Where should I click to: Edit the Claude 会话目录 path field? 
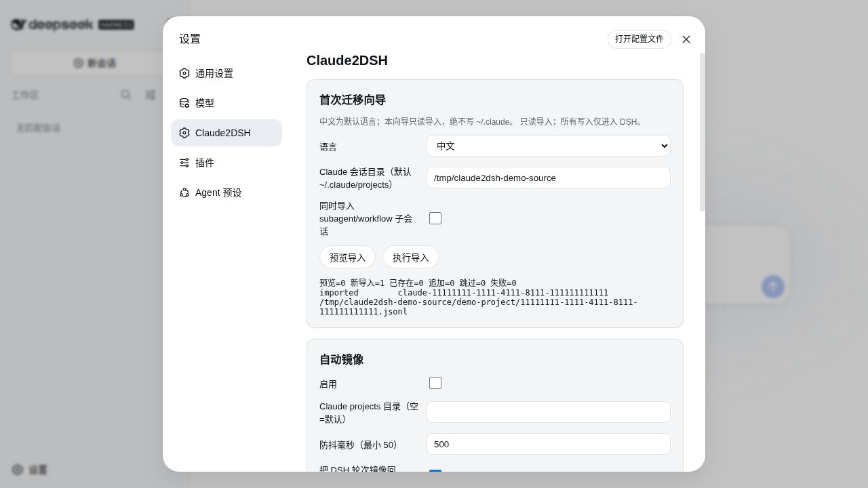pyautogui.click(x=549, y=178)
